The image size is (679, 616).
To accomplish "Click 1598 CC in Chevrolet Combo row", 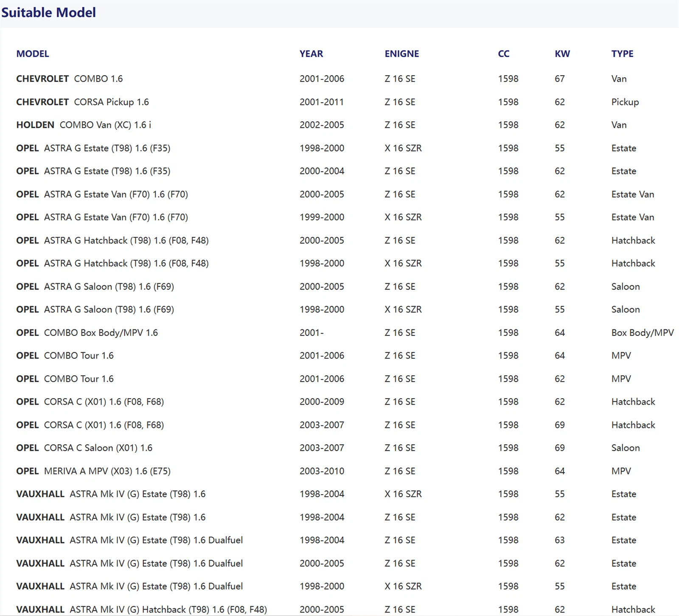I will [508, 79].
